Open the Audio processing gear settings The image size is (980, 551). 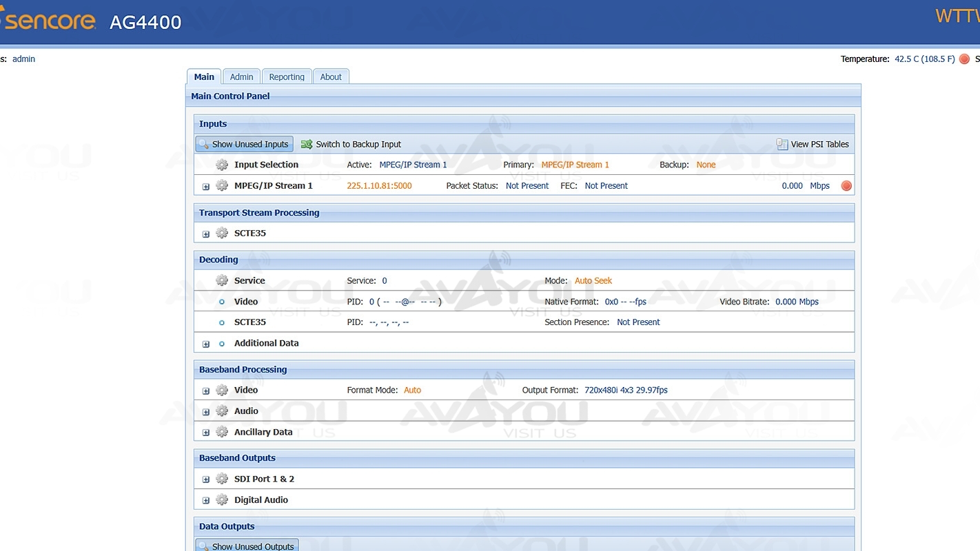click(x=222, y=411)
